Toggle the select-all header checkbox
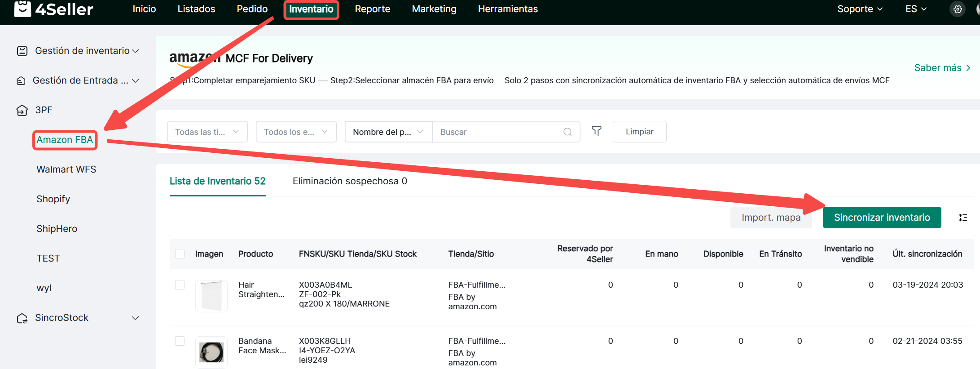The width and height of the screenshot is (980, 369). [180, 254]
